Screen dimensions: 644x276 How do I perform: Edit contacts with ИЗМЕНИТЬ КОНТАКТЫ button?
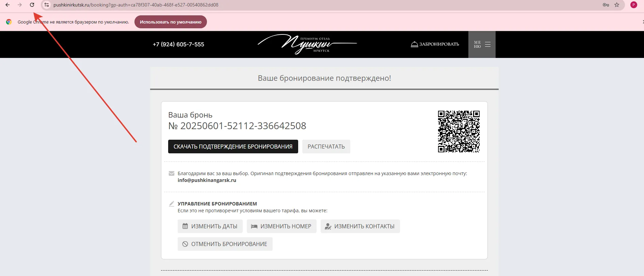[x=360, y=226]
